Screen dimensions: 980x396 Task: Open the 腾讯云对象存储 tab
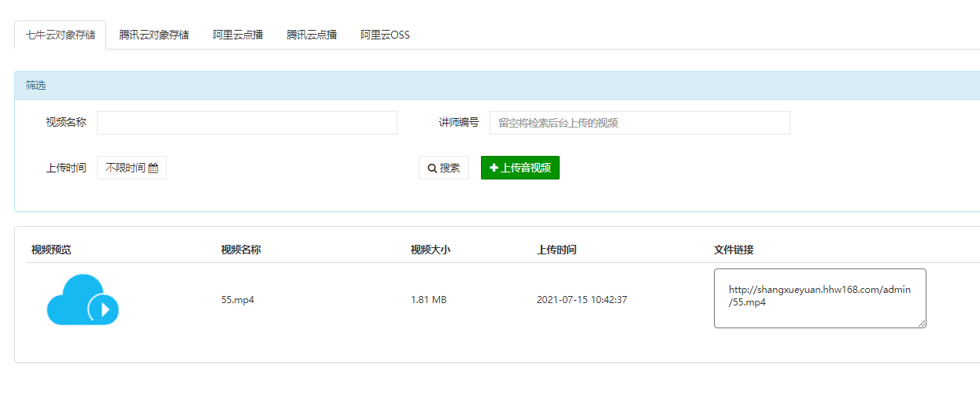(x=153, y=35)
